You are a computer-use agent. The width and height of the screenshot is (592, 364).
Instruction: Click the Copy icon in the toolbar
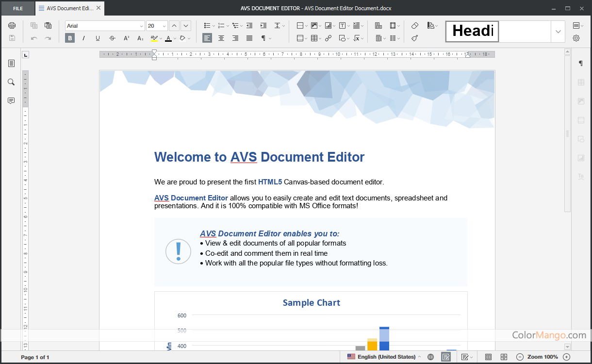click(34, 26)
